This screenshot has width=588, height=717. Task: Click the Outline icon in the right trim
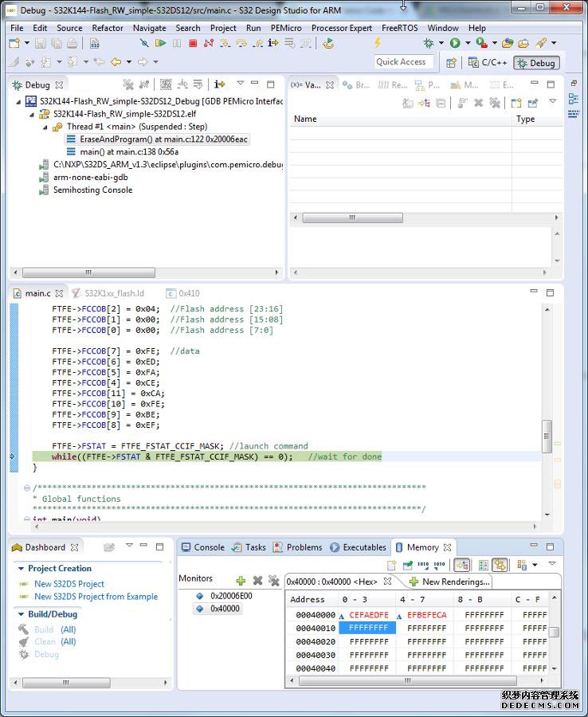[x=574, y=98]
